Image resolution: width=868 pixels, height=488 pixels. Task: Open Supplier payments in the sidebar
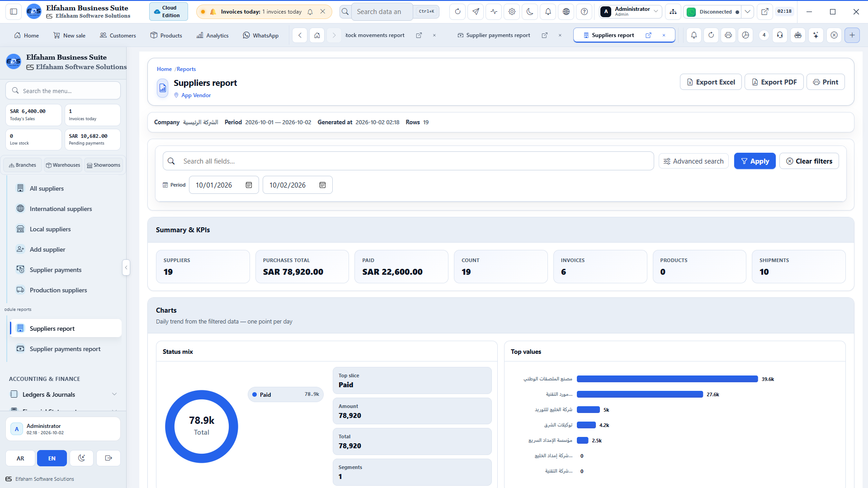(66, 270)
